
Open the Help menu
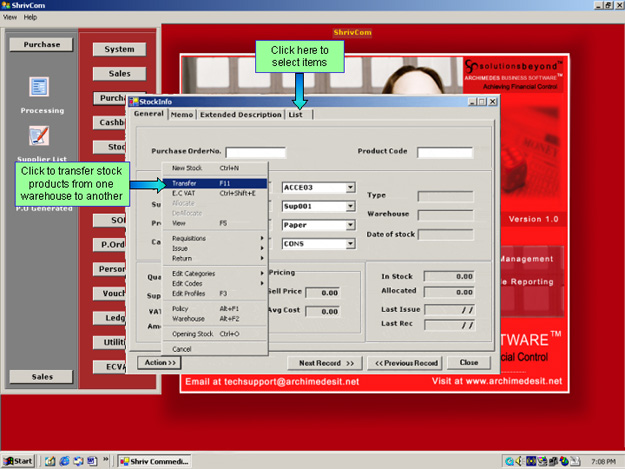[x=30, y=17]
